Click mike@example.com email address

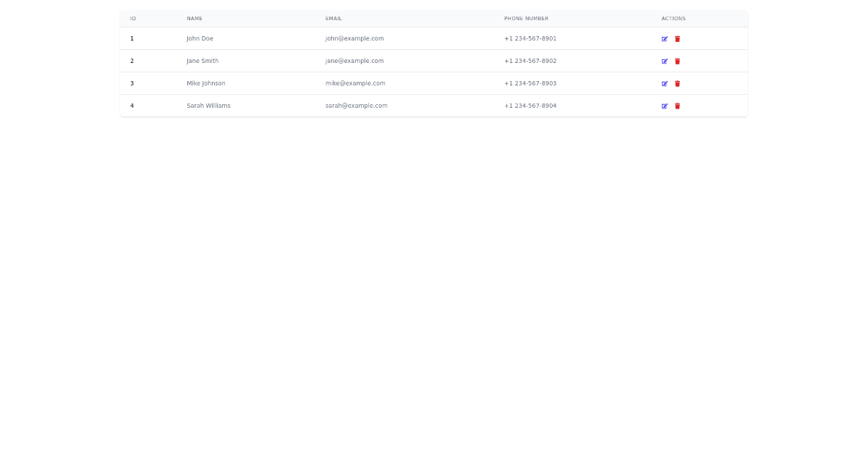point(355,83)
